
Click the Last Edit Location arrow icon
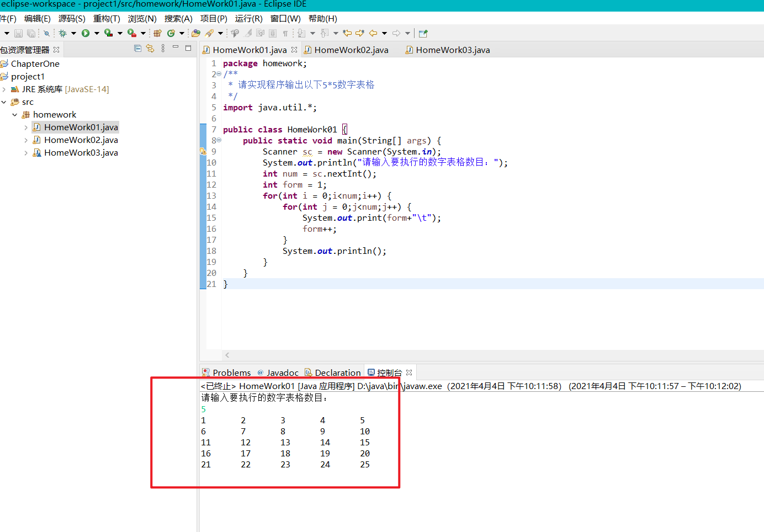(347, 33)
